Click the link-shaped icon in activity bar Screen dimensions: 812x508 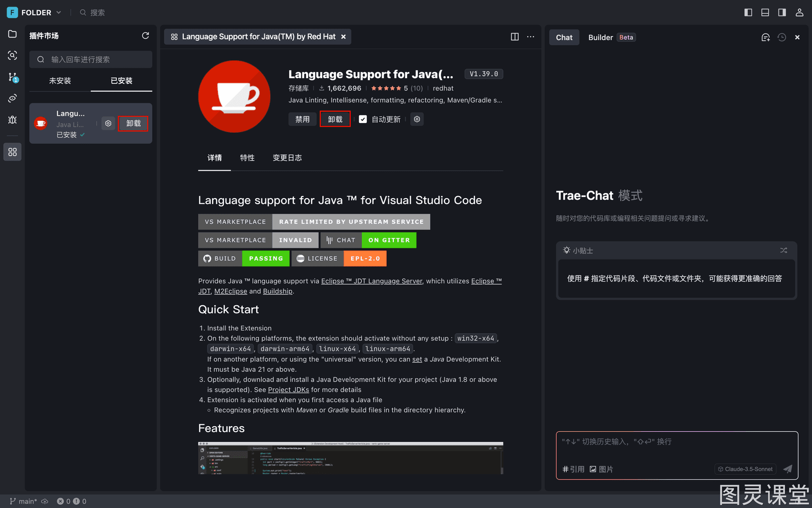click(x=12, y=98)
